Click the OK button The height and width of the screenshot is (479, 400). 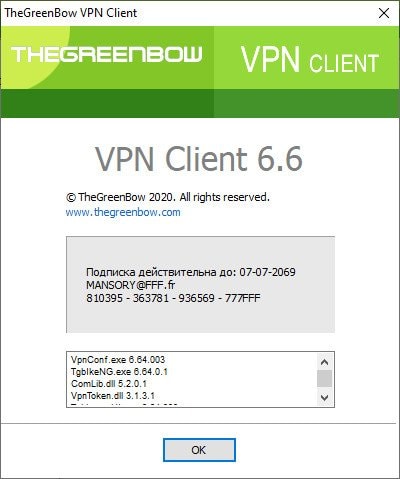[199, 450]
